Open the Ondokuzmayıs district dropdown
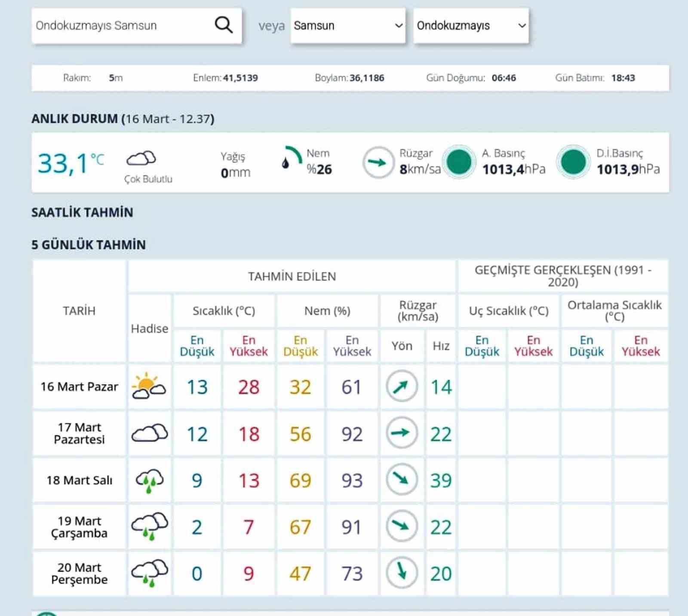Screen dimensions: 688x616 [471, 26]
